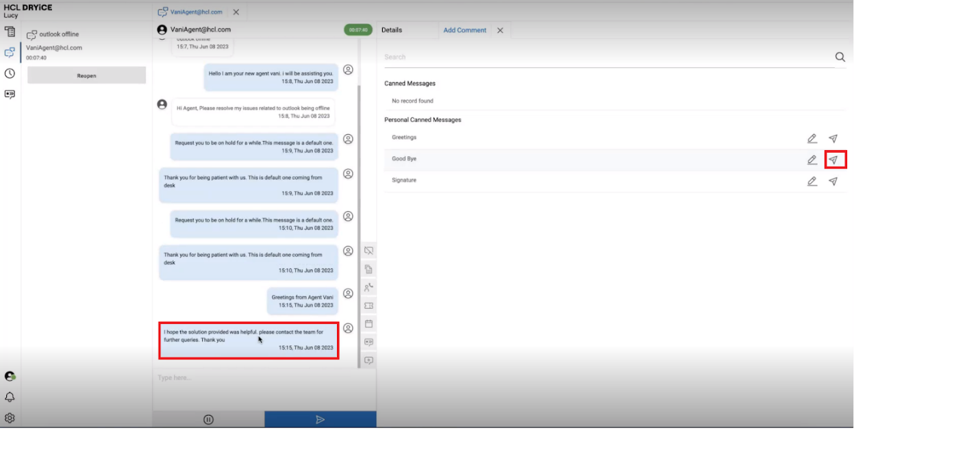Click copy transcript icon in chat toolbar
This screenshot has width=980, height=465.
tap(368, 269)
